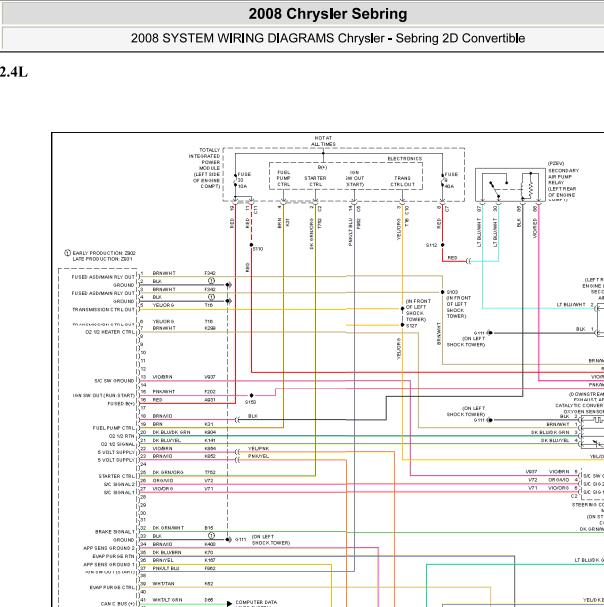Click the "IGN SW OUT (RUN-START)" pin label

pyautogui.click(x=104, y=396)
